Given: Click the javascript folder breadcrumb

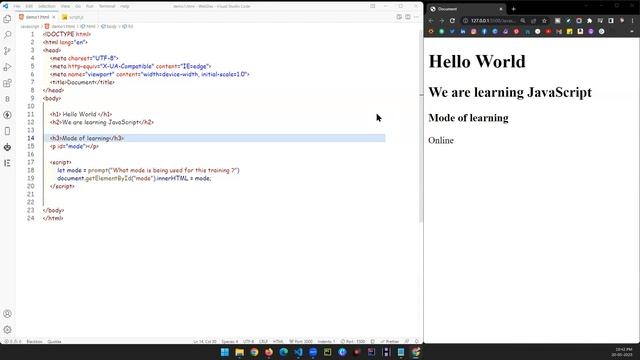Looking at the screenshot, I should click(x=30, y=26).
